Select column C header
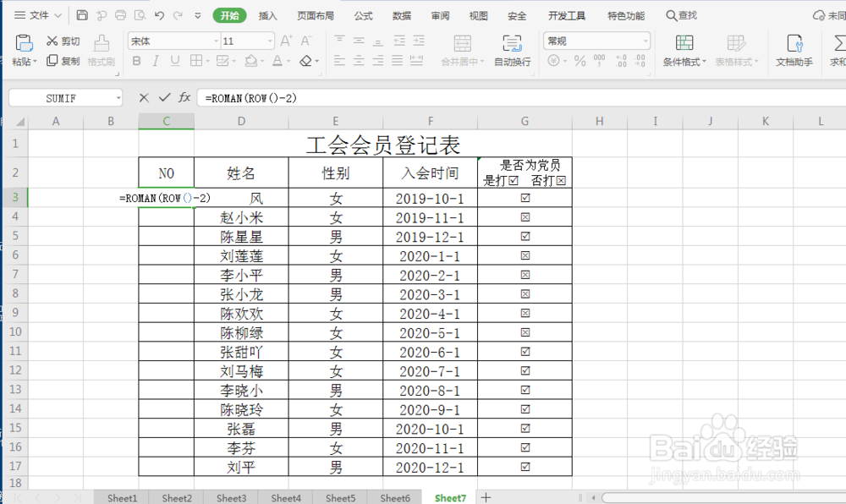 (166, 121)
